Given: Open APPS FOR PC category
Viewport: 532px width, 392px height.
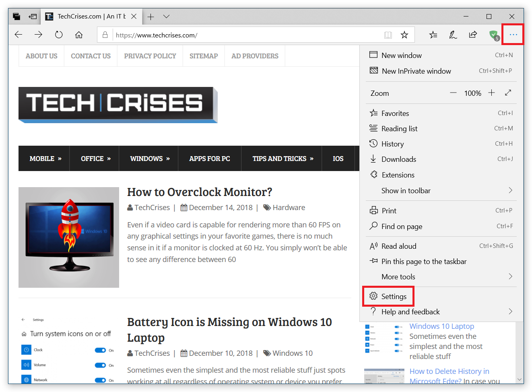Looking at the screenshot, I should pos(210,159).
